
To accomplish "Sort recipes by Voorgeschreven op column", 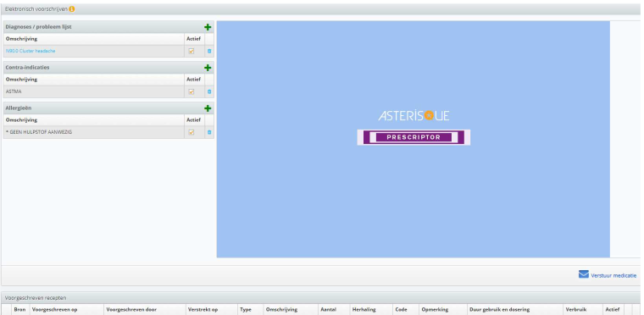I will 54,310.
